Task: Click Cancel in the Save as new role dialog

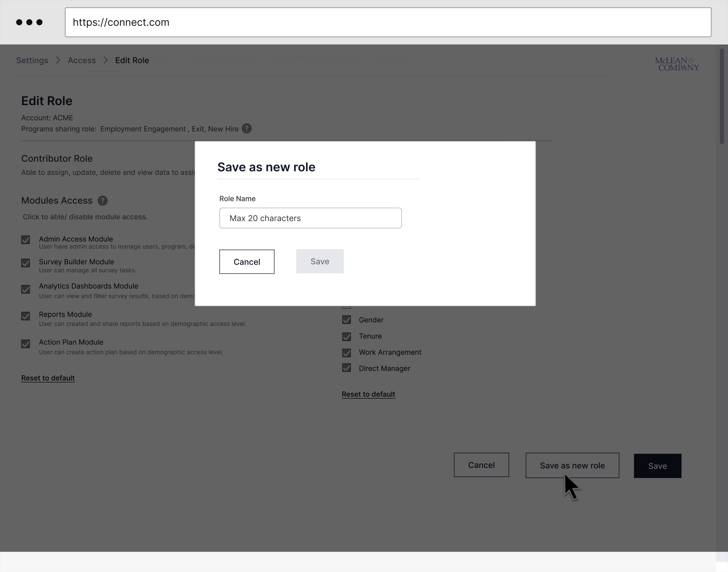Action: (247, 262)
